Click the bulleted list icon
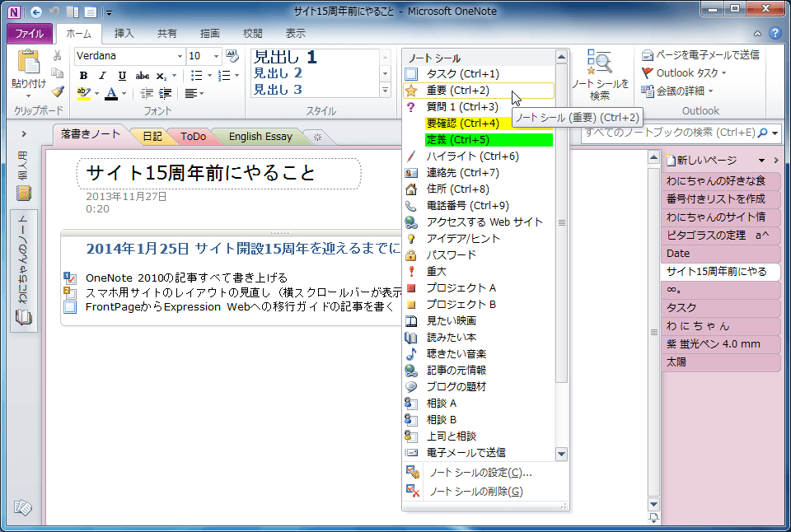This screenshot has width=791, height=532. [196, 76]
